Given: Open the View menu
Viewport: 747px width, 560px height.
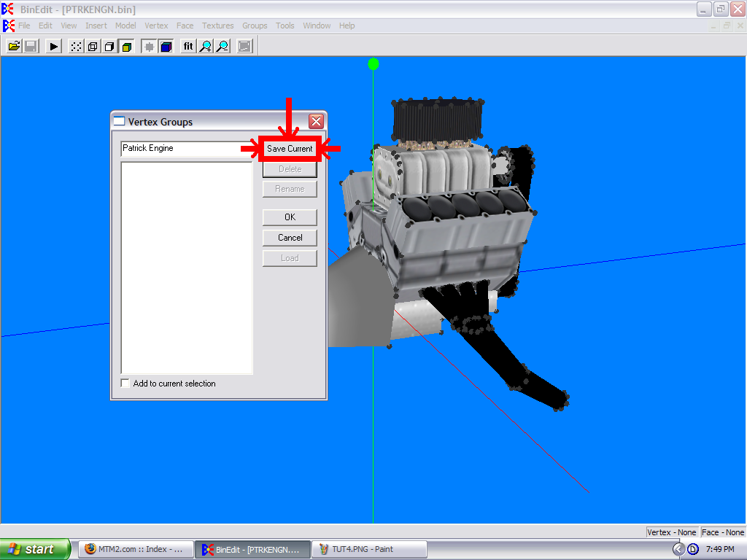Looking at the screenshot, I should (x=69, y=26).
